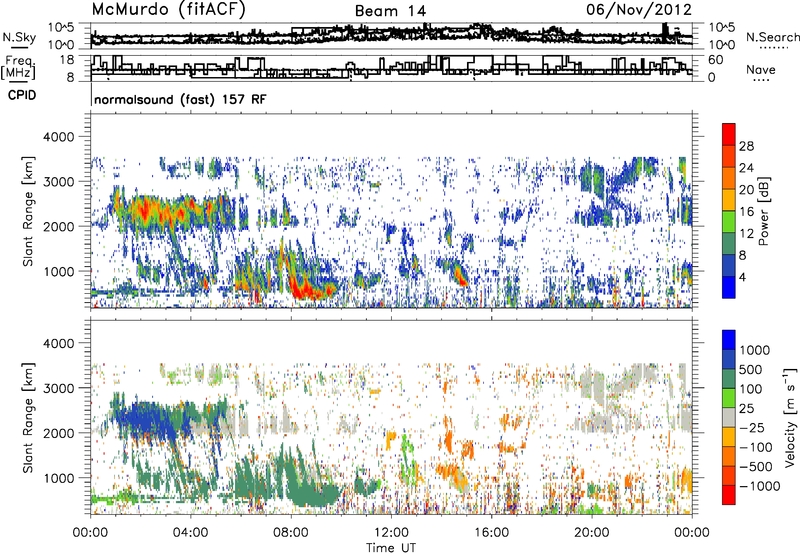Click the Power [dB] colorbar label
This screenshot has height=554, width=800.
764,211
